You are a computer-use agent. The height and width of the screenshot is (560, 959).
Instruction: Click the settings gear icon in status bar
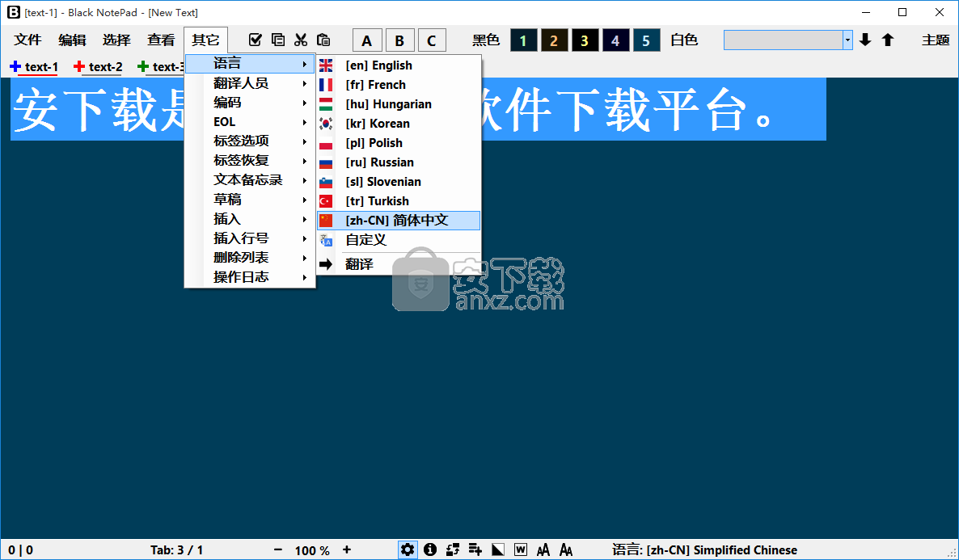coord(408,549)
